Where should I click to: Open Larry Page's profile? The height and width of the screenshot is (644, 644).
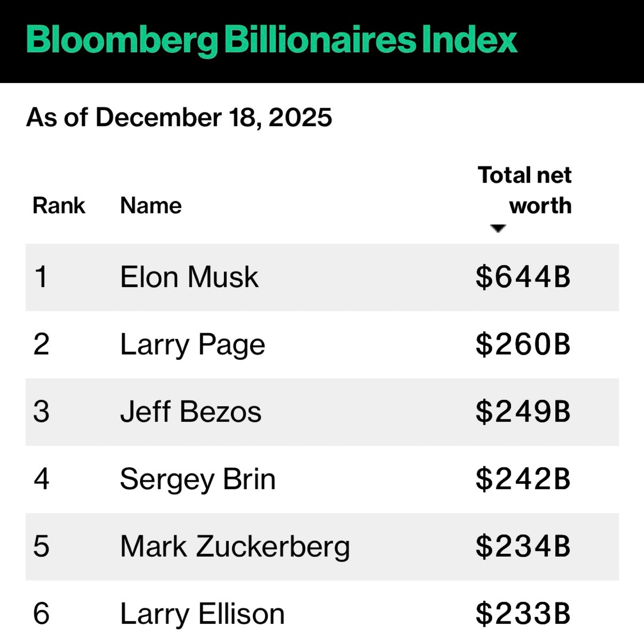(x=193, y=345)
